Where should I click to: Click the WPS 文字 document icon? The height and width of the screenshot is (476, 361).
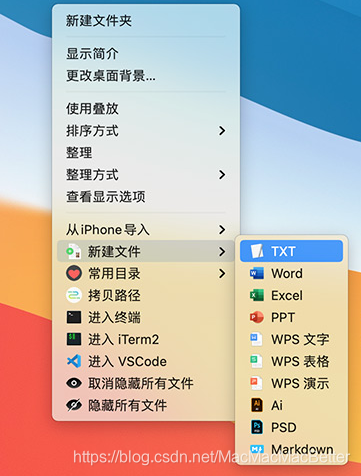click(x=257, y=339)
